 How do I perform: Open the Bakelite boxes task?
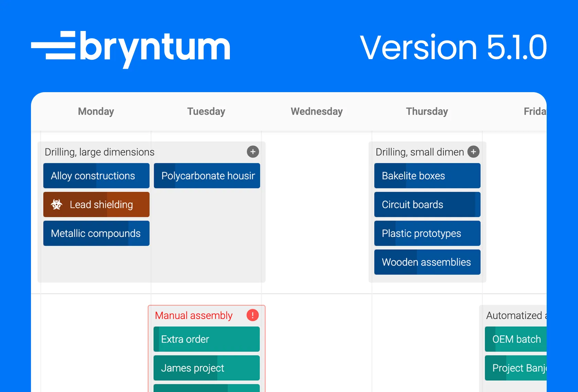click(427, 176)
